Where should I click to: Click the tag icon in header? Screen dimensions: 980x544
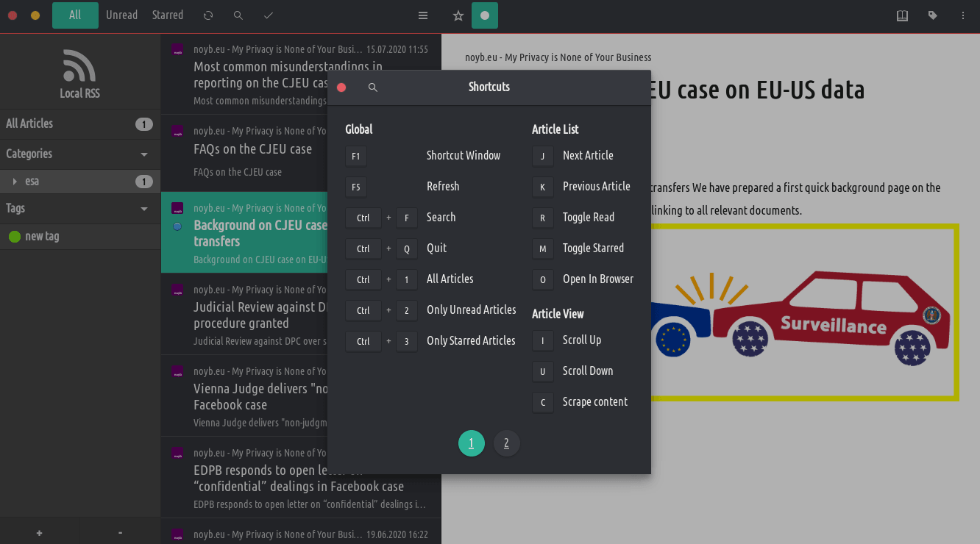click(933, 15)
